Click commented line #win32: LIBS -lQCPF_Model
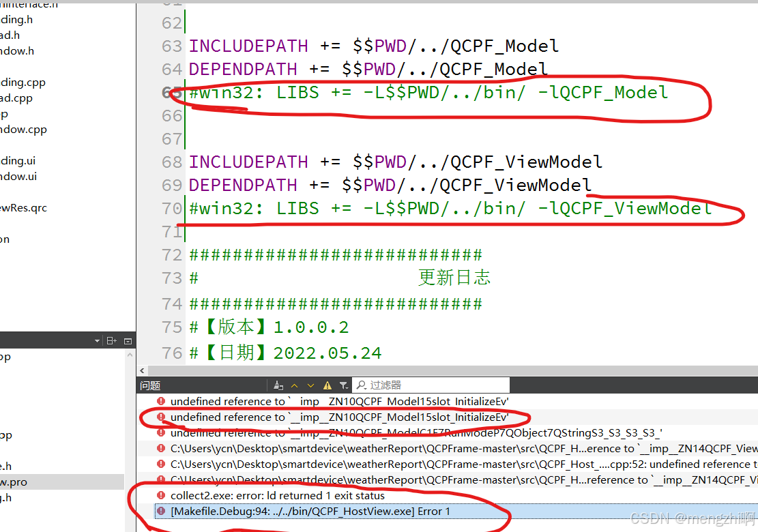Image resolution: width=758 pixels, height=532 pixels. tap(428, 92)
